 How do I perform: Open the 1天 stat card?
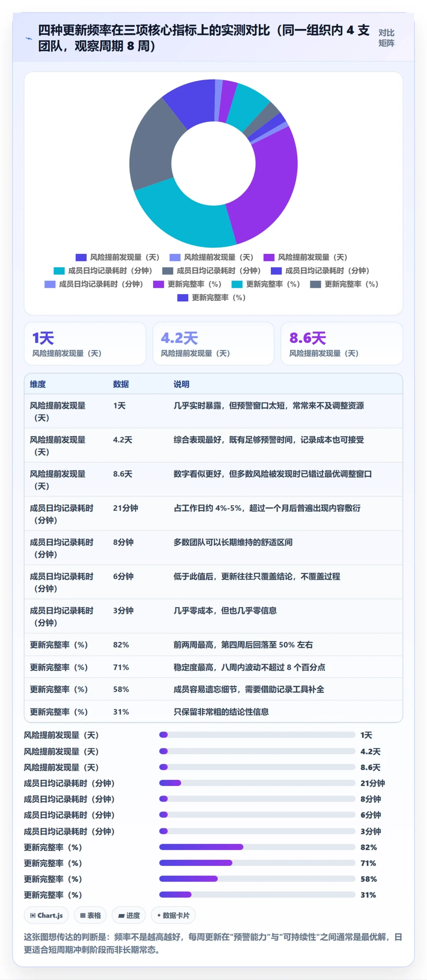(x=85, y=343)
